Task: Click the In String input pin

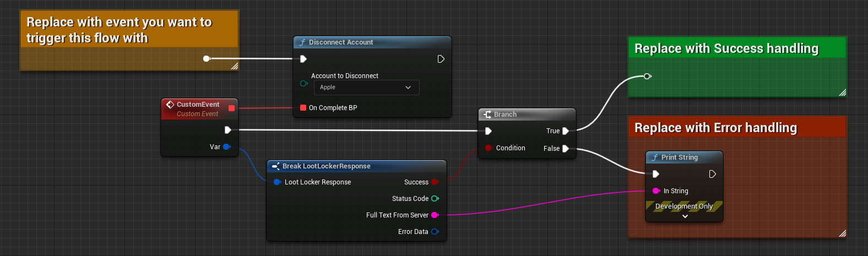Action: 655,191
